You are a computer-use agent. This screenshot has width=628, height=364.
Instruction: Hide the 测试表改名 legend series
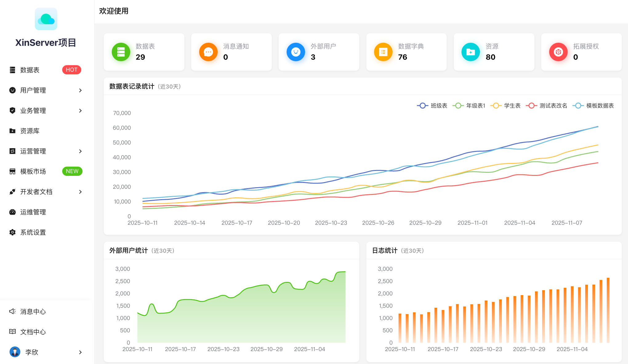(546, 106)
